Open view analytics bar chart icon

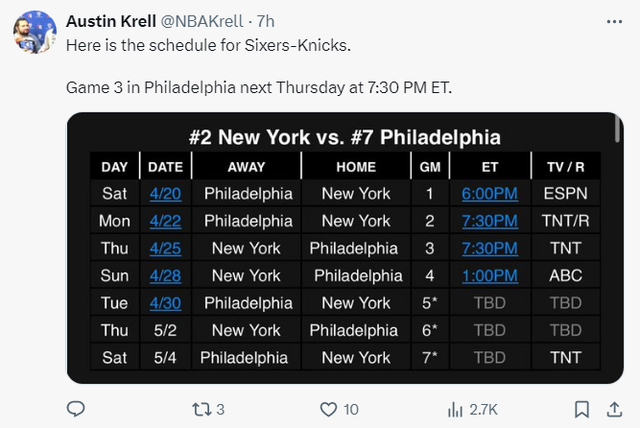tap(456, 408)
